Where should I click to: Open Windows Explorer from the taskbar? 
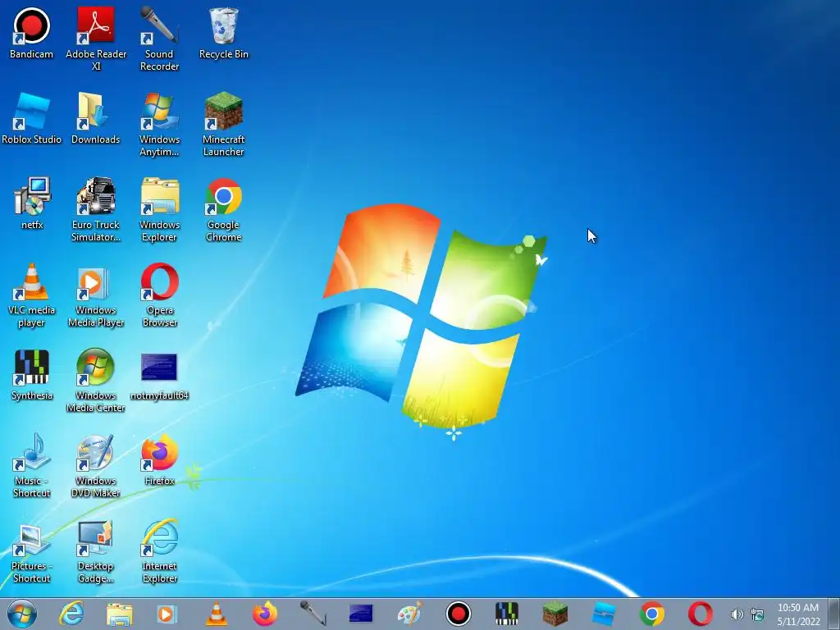pos(120,614)
